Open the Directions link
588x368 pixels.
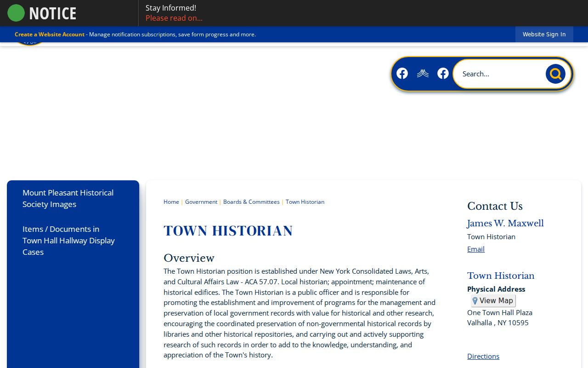point(483,356)
